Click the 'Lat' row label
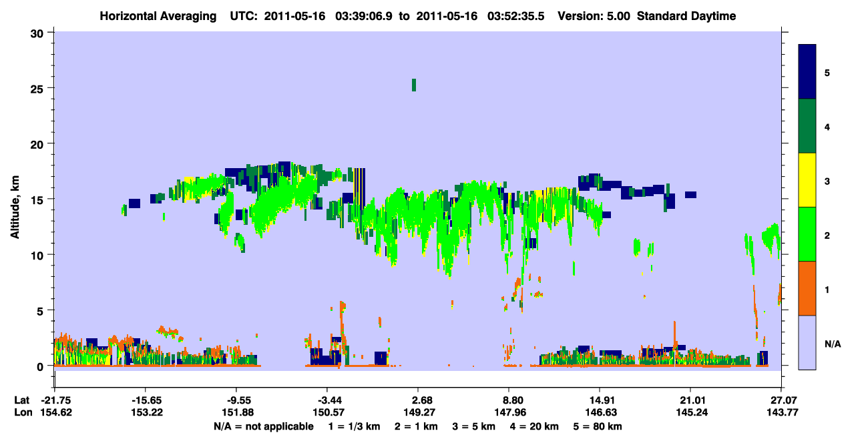Viewport: 868px width, 445px height. [x=22, y=400]
